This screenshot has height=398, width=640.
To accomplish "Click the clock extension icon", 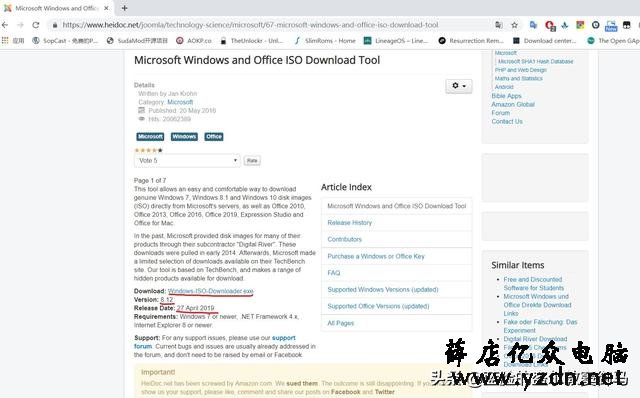I will (596, 25).
